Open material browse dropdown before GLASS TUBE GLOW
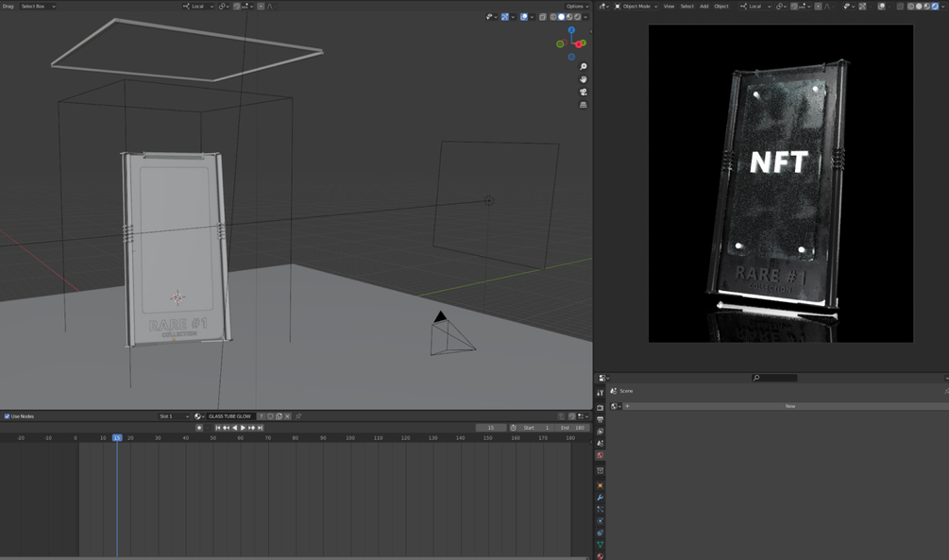949x560 pixels. [x=199, y=416]
